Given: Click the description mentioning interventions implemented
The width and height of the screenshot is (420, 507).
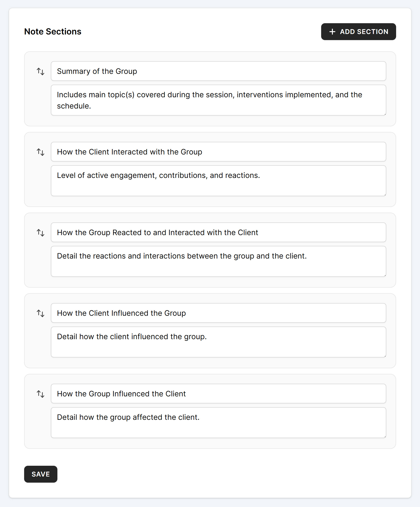Looking at the screenshot, I should (218, 100).
